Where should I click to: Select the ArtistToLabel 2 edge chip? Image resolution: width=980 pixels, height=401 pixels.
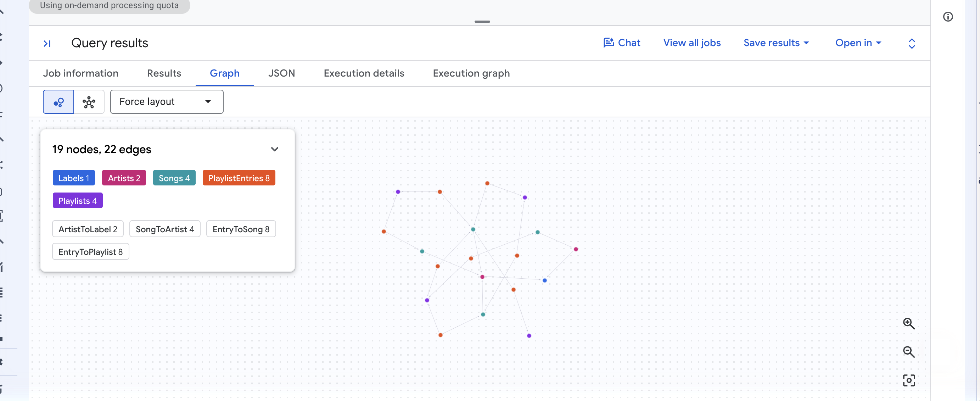tap(88, 229)
